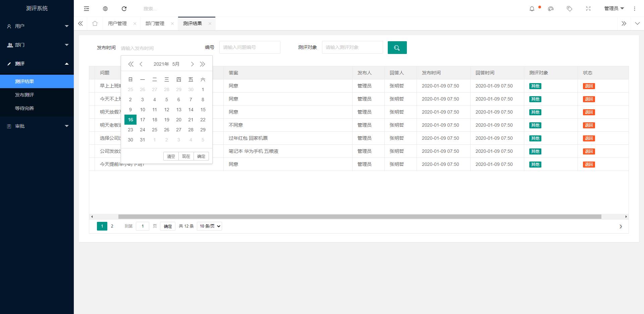This screenshot has width=644, height=314.
Task: Select the 测评结果 tab
Action: (x=193, y=23)
